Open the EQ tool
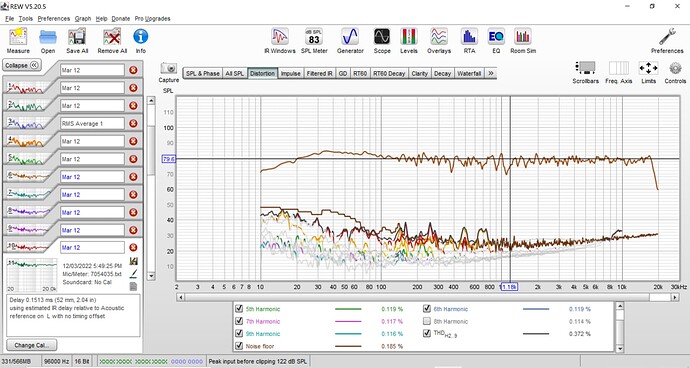 pos(496,37)
